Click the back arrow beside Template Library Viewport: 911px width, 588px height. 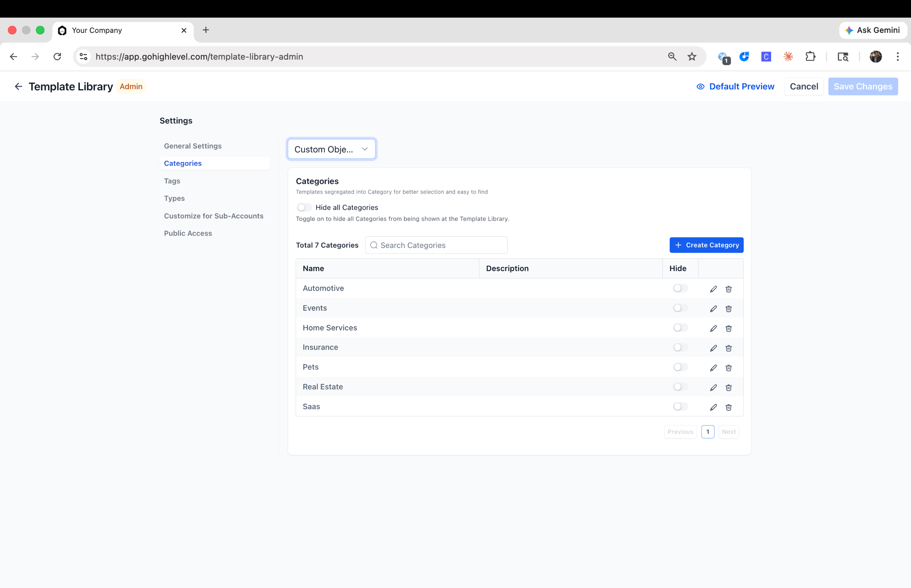click(18, 87)
